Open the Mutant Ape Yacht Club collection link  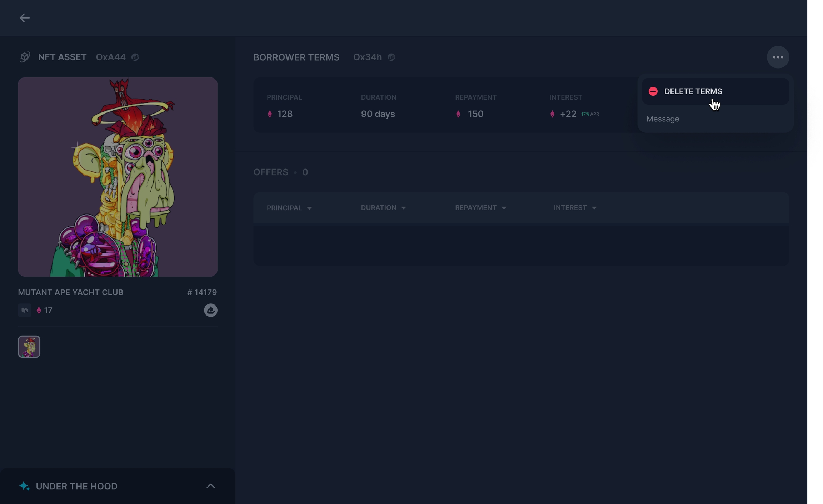click(70, 292)
